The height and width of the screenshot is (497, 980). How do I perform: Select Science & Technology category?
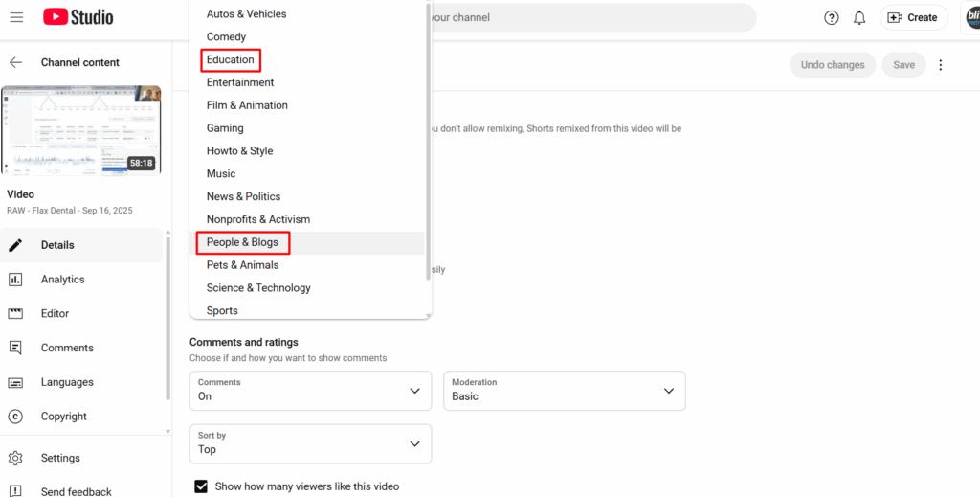pyautogui.click(x=258, y=288)
